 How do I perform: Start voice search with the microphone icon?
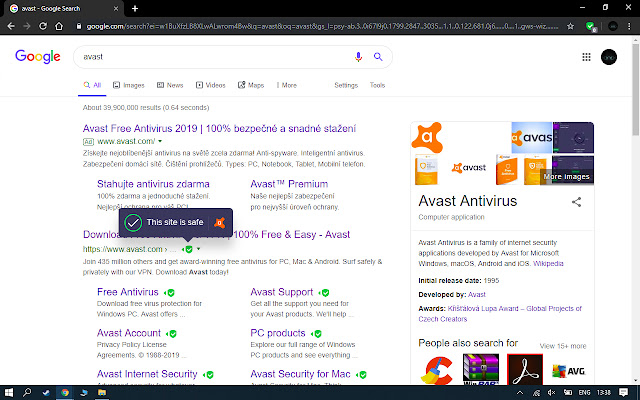358,57
